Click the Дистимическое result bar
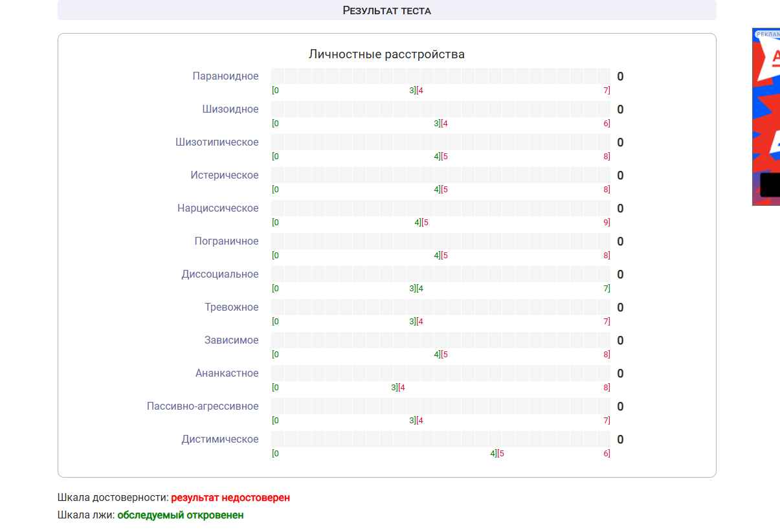This screenshot has width=780, height=532. coord(440,439)
